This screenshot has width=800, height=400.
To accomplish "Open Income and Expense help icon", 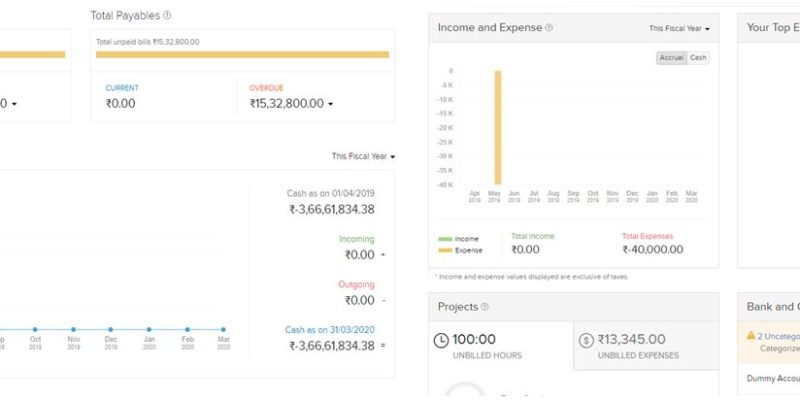I will click(x=549, y=28).
